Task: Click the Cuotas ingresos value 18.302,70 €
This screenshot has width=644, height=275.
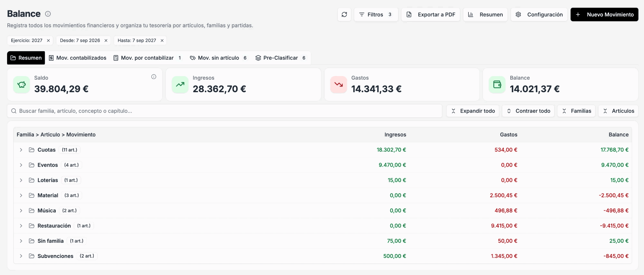Action: tap(391, 150)
